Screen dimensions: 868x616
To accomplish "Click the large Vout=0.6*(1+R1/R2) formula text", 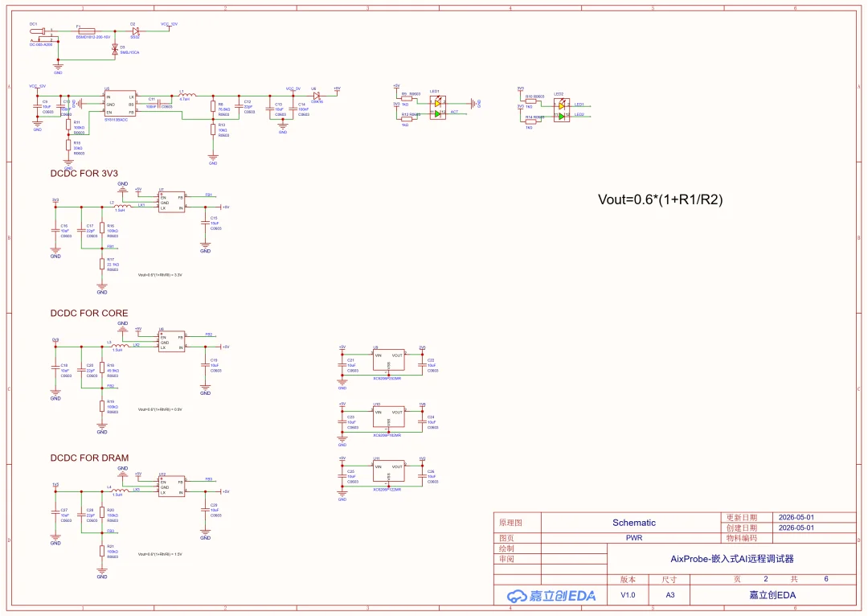I will (x=661, y=199).
